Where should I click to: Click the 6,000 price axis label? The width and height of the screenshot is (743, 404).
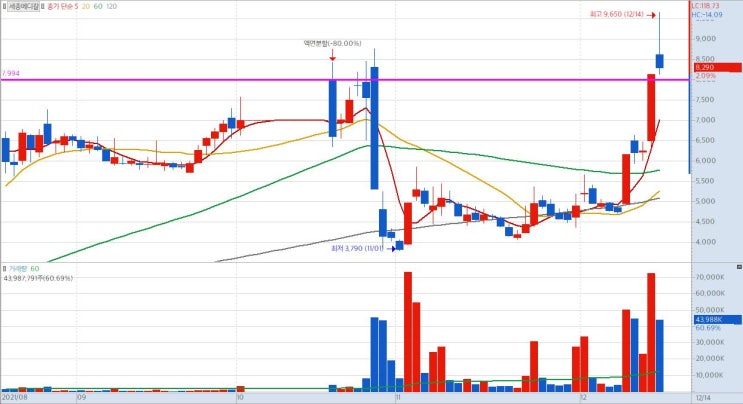[706, 161]
